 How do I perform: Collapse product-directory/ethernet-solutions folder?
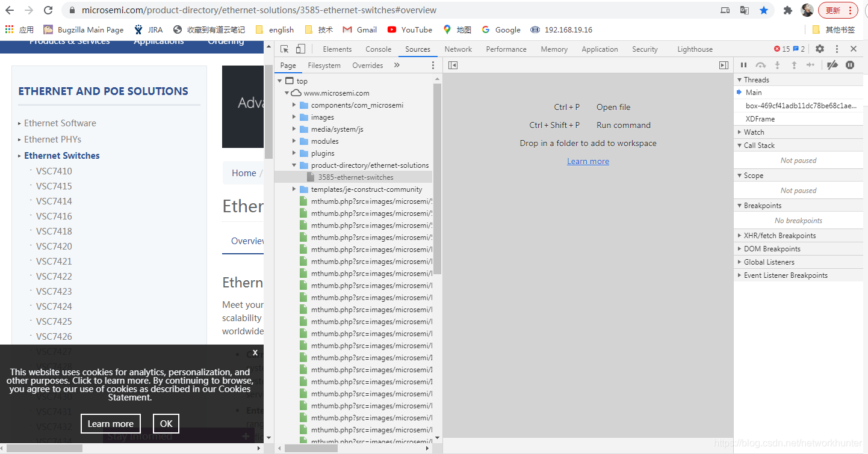pyautogui.click(x=294, y=165)
